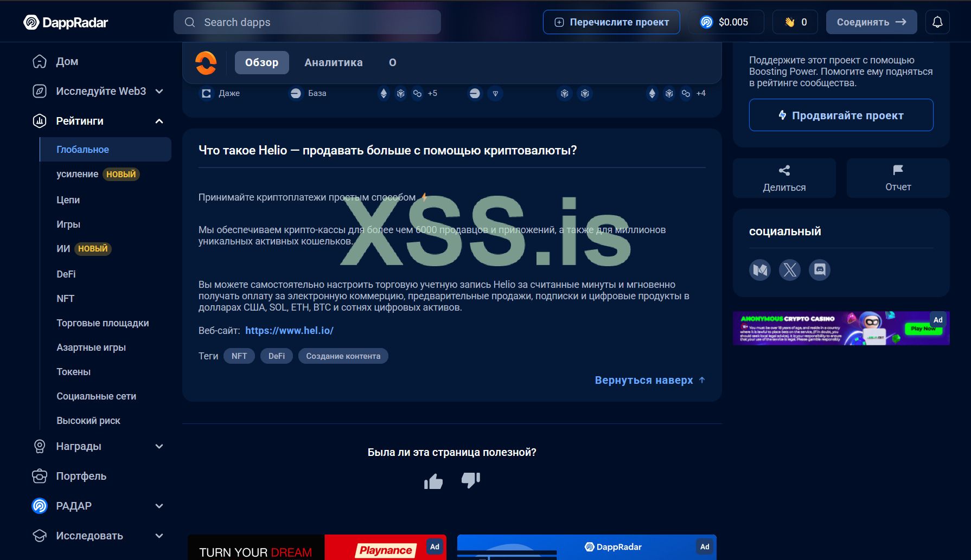Image resolution: width=971 pixels, height=560 pixels.
Task: Open the Playnance ad banner
Action: (317, 548)
